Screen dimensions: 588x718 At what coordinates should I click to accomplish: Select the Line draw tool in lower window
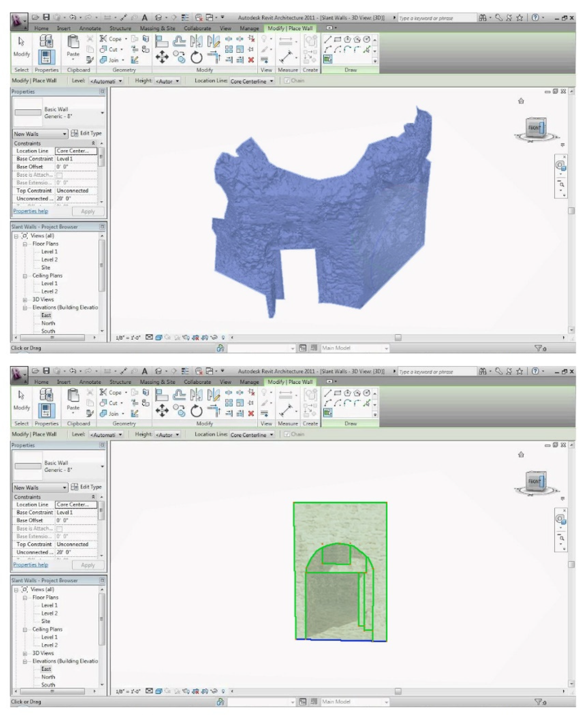tap(327, 393)
